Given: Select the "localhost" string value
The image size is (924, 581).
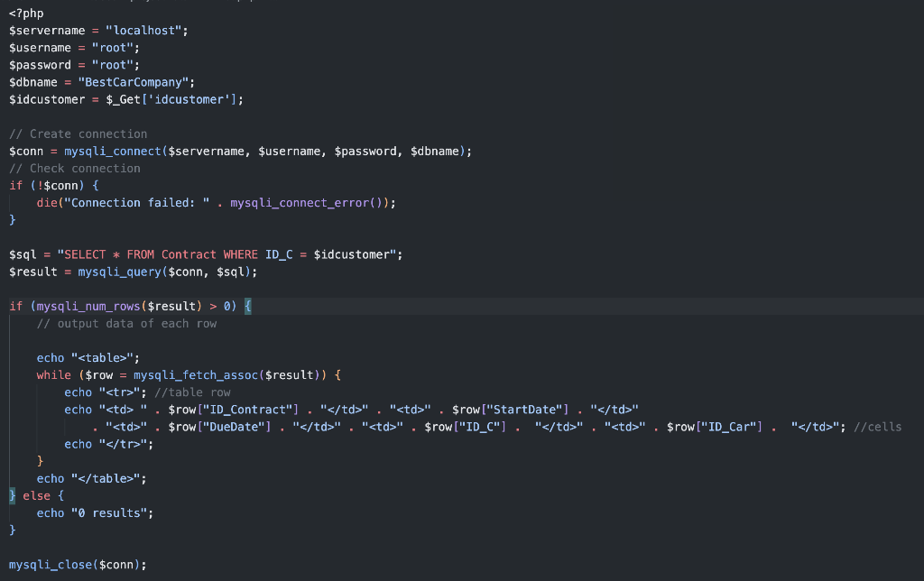Looking at the screenshot, I should point(153,30).
